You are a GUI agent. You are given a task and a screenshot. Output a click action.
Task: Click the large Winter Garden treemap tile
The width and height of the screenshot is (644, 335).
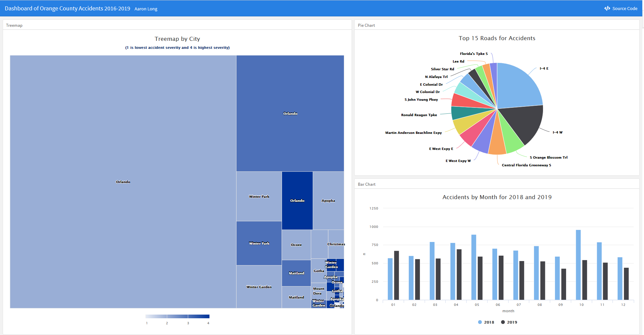259,287
